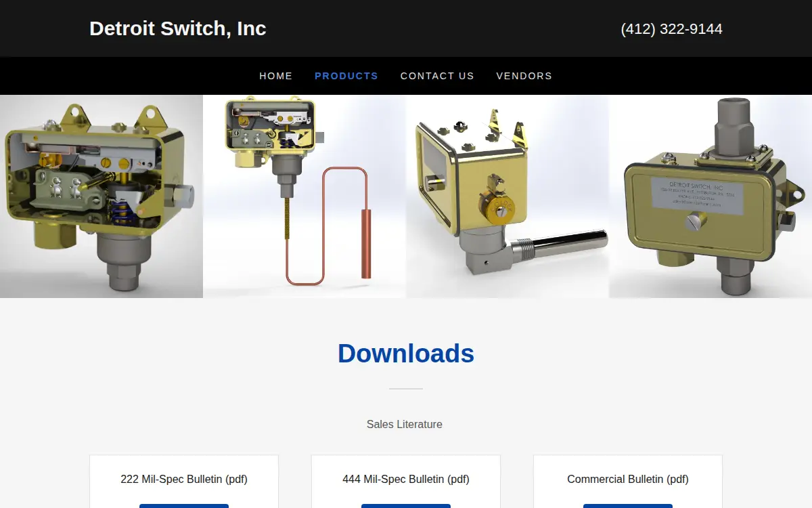Image resolution: width=812 pixels, height=508 pixels.
Task: View the closed-cover switch with nameplate image
Action: point(710,196)
